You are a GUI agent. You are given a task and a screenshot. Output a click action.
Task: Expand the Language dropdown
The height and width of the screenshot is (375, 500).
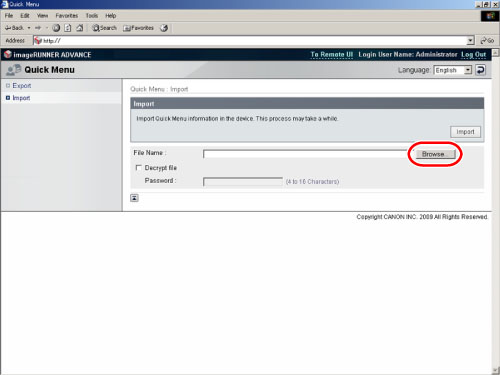click(x=468, y=70)
